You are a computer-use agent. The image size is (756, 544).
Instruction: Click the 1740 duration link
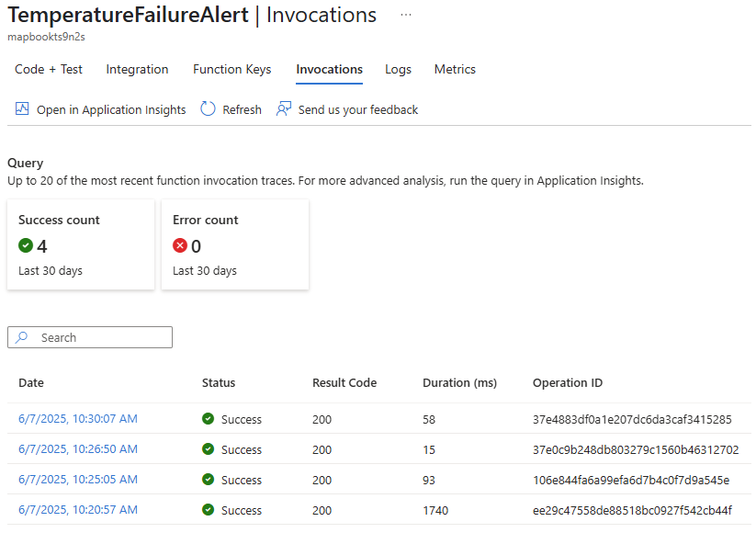click(434, 510)
